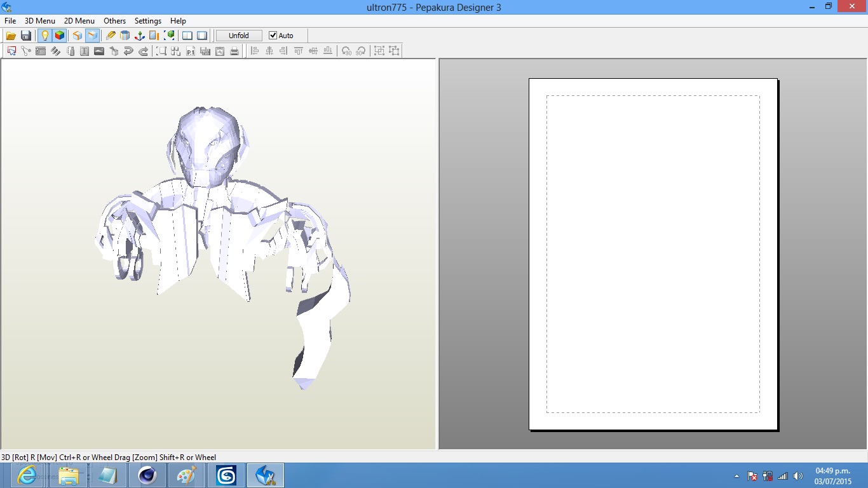The height and width of the screenshot is (488, 868).
Task: Click the green cube fit-view icon
Action: [169, 36]
